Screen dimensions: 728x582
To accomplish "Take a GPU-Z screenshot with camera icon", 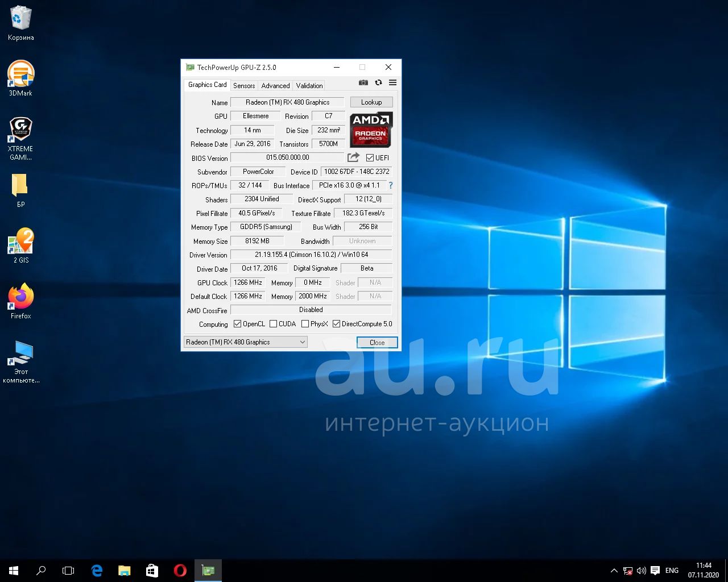I will pyautogui.click(x=363, y=83).
